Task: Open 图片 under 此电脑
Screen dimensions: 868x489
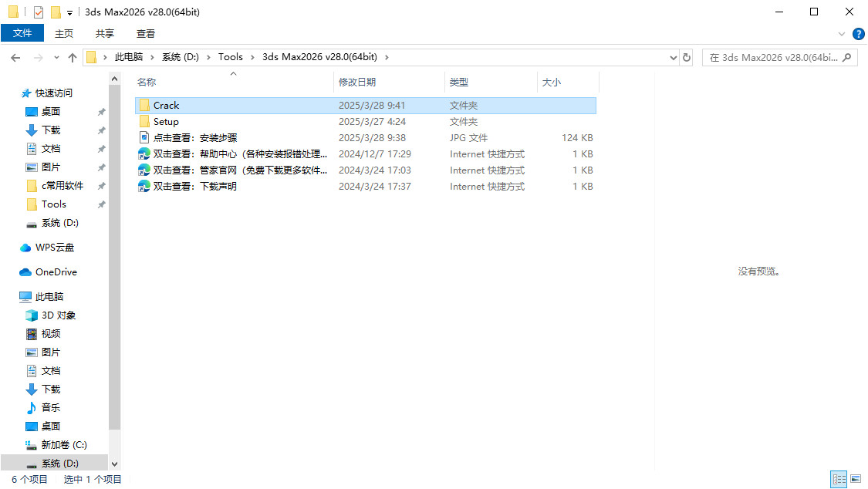Action: (x=50, y=352)
